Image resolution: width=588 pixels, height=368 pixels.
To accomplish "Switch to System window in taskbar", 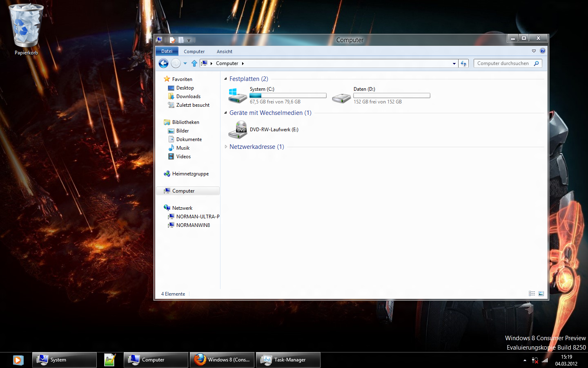I will pyautogui.click(x=65, y=360).
